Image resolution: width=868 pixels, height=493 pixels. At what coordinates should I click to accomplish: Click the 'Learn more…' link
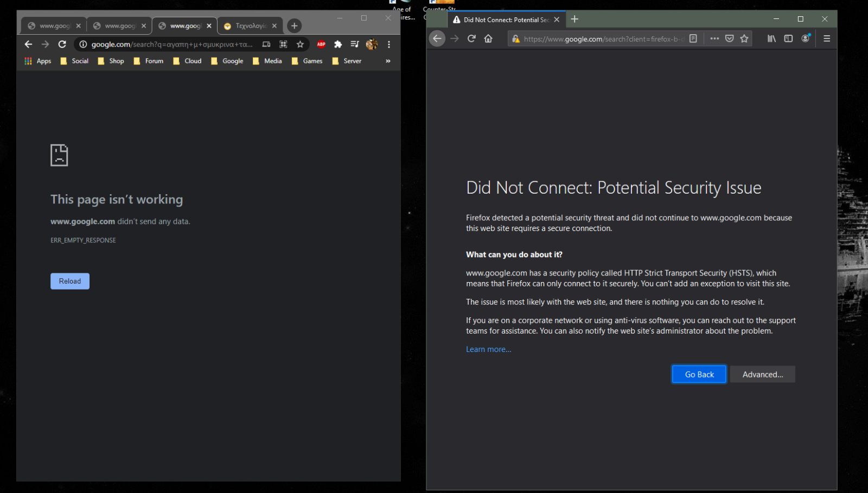[488, 349]
